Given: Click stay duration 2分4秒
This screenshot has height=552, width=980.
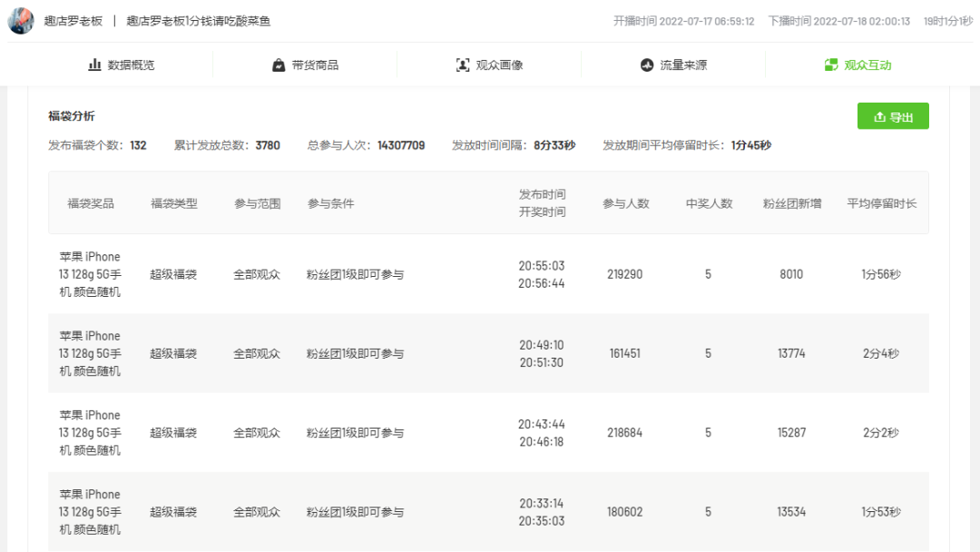Looking at the screenshot, I should [x=881, y=354].
